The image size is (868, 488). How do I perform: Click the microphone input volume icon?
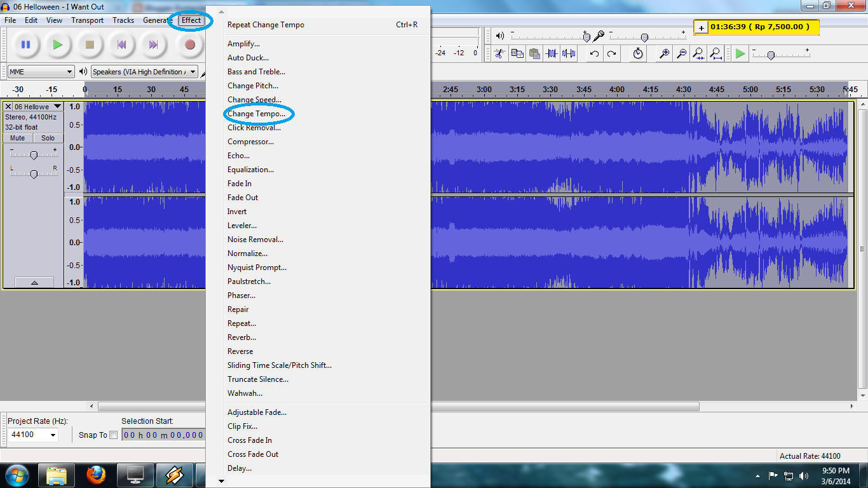pyautogui.click(x=599, y=36)
